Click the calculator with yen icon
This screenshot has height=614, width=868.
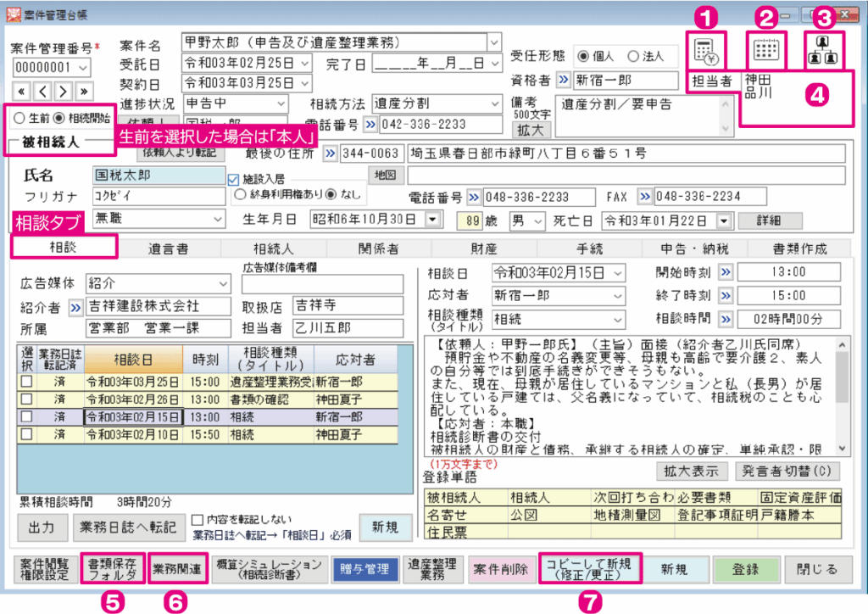(x=705, y=52)
